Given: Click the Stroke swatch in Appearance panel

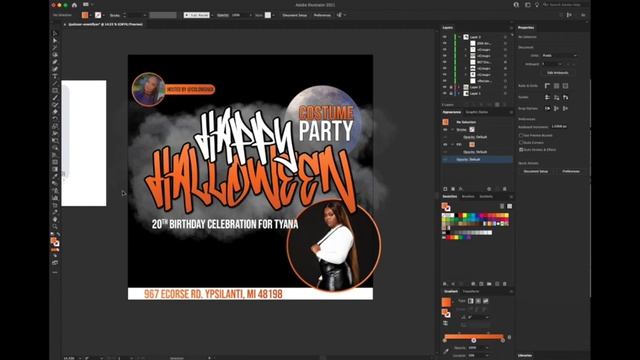Looking at the screenshot, I should (472, 129).
